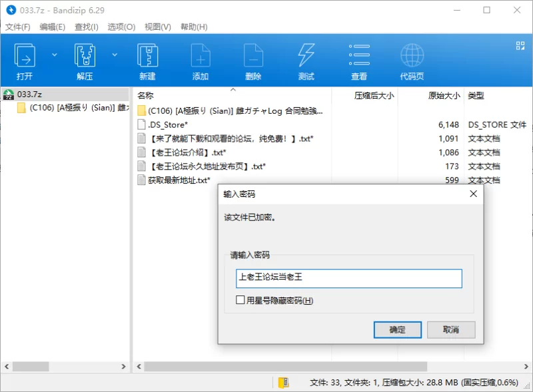The image size is (533, 392).
Task: Click the grid layout icon in the toolbar corner
Action: coord(520,45)
